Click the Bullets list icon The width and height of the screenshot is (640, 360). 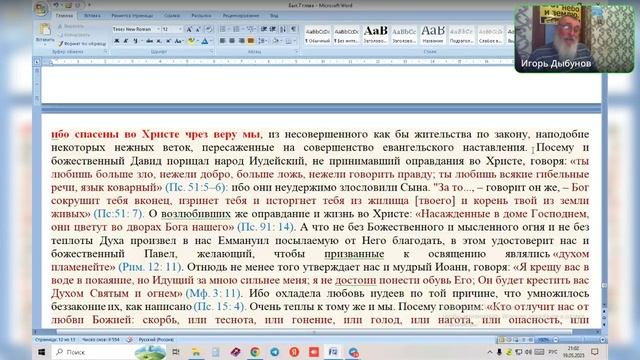[x=224, y=29]
